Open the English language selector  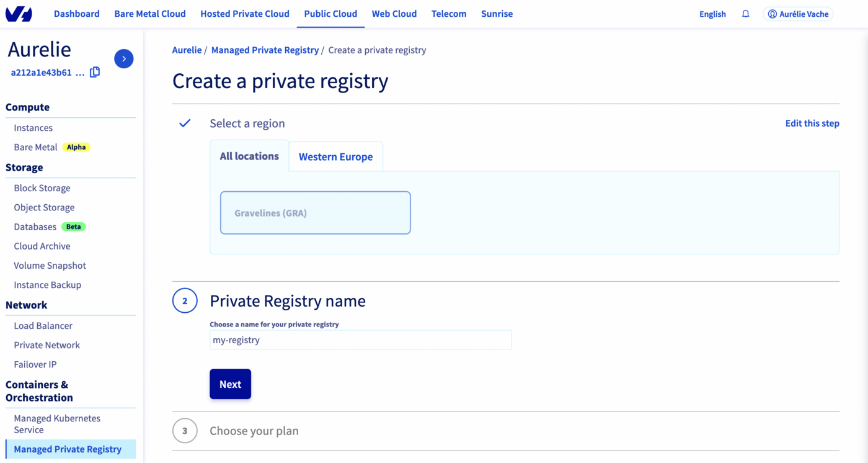(x=712, y=13)
